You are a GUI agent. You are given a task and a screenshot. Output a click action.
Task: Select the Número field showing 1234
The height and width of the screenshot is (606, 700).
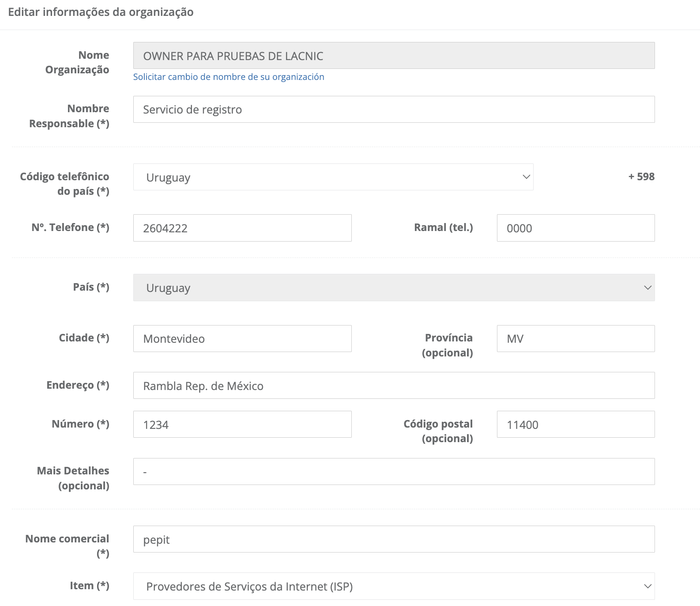pos(242,424)
